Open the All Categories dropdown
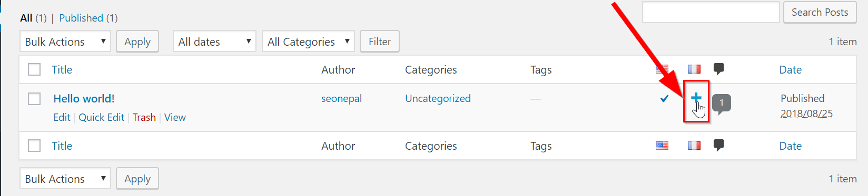Viewport: 868px width, 196px height. click(308, 42)
